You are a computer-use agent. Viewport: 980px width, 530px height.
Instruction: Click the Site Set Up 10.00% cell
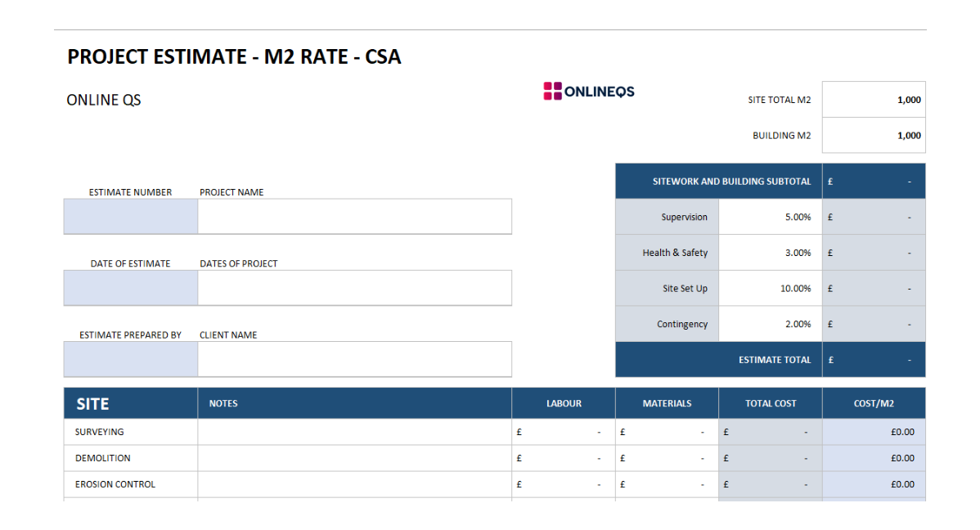(770, 289)
